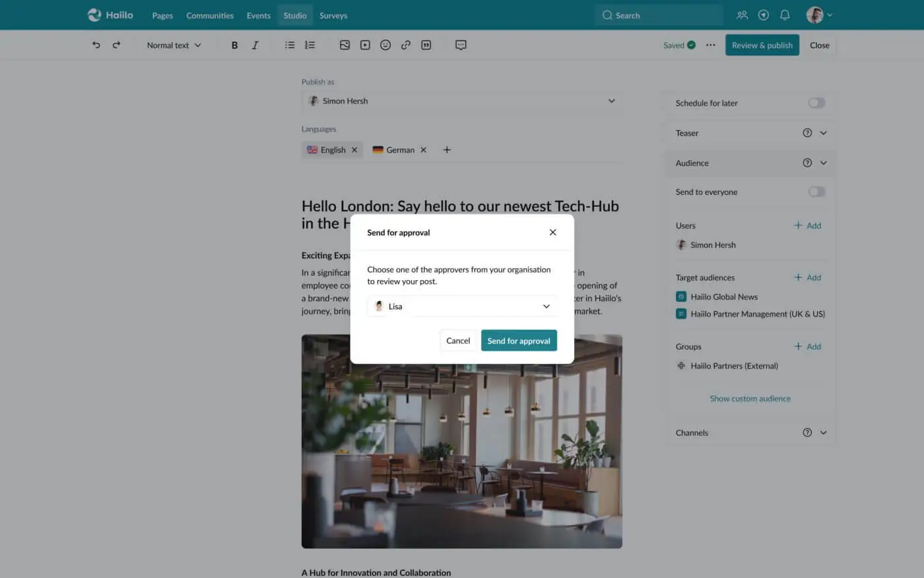The height and width of the screenshot is (578, 924).
Task: Click the undo arrow icon
Action: pyautogui.click(x=96, y=45)
